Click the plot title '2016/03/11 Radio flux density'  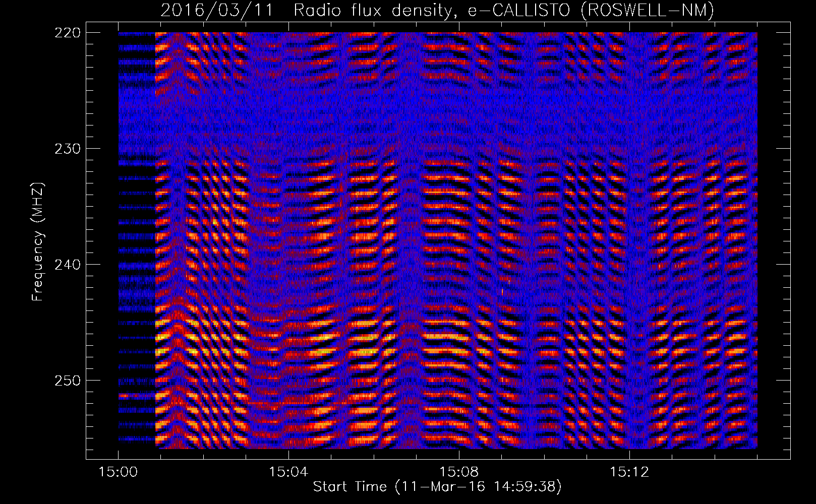437,10
